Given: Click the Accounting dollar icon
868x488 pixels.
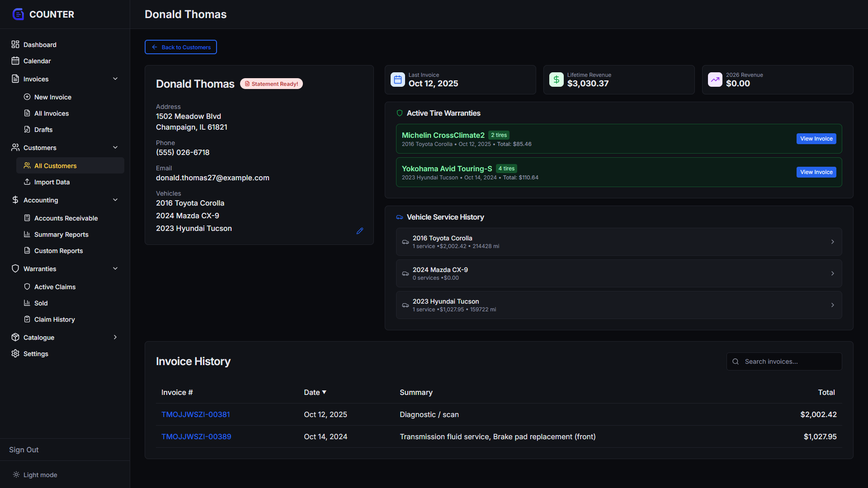Looking at the screenshot, I should click(x=15, y=200).
